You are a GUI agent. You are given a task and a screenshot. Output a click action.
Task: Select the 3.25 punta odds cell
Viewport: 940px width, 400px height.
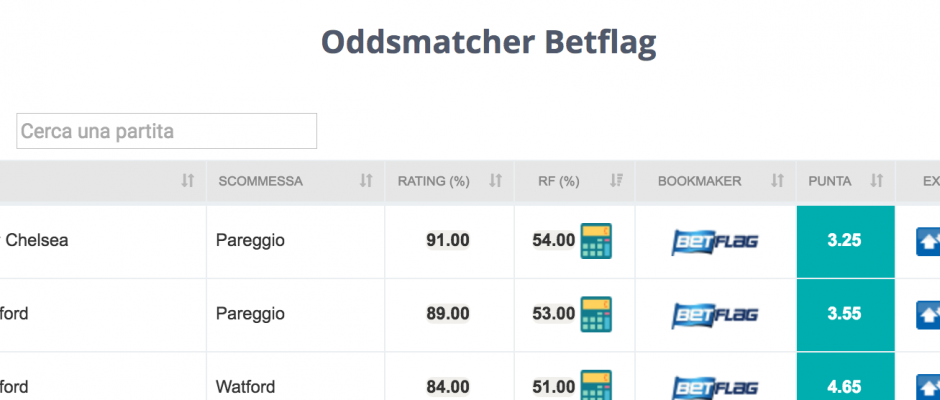(x=845, y=242)
